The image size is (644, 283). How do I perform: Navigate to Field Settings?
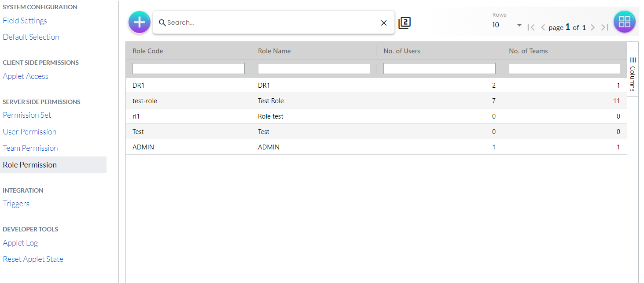tap(25, 21)
